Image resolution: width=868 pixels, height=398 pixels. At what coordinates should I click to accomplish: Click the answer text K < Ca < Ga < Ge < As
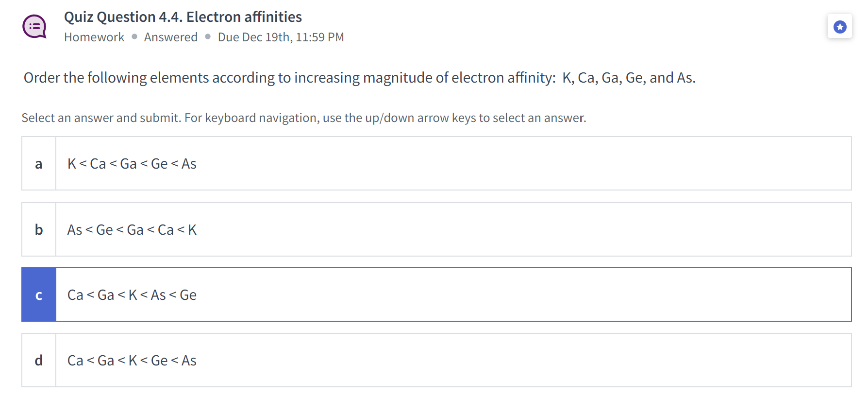pyautogui.click(x=132, y=163)
